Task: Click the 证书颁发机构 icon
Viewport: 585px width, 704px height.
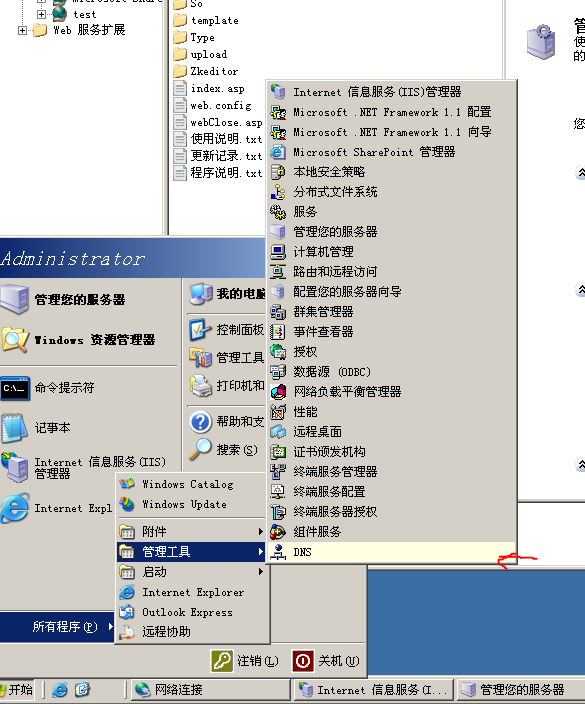Action: 278,452
